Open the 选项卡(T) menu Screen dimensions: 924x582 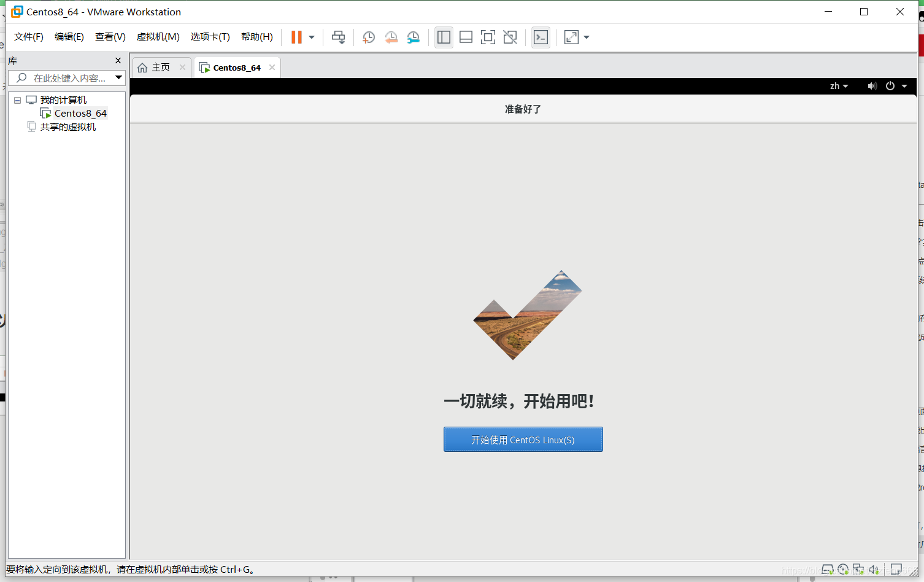(x=210, y=37)
